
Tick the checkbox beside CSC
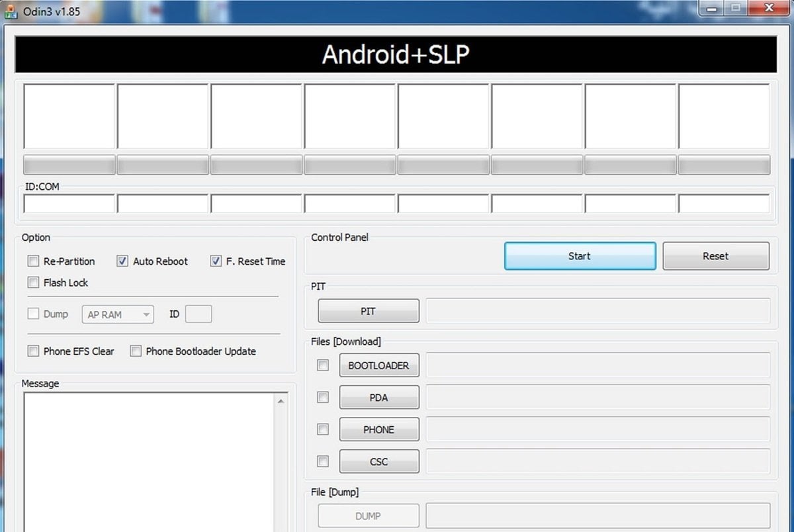pyautogui.click(x=323, y=461)
